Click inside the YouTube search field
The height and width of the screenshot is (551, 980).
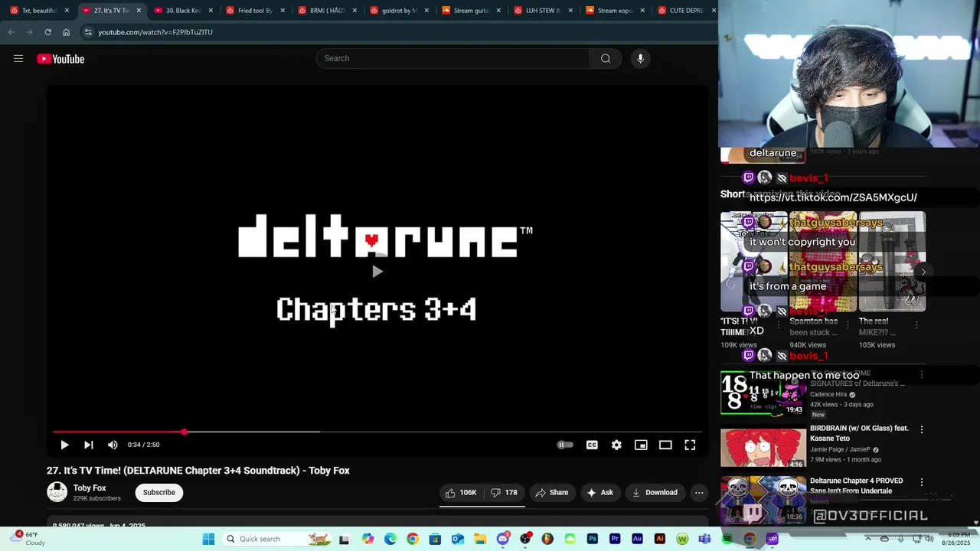point(452,59)
